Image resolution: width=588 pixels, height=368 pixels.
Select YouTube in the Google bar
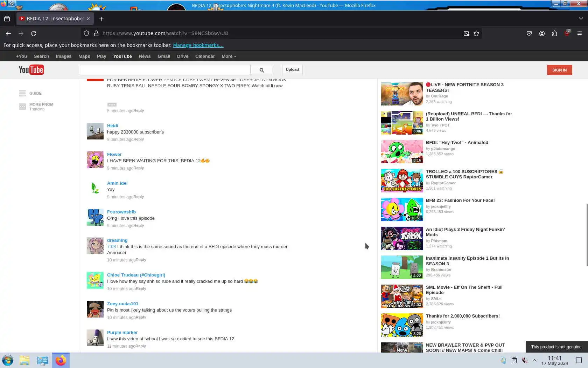(122, 56)
